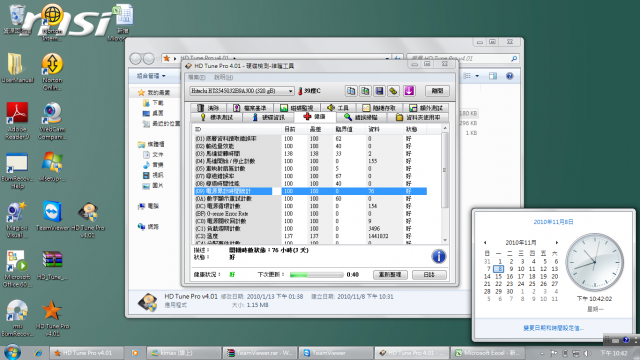Expand the Explorer address bar history dropdown
640x360 pixels.
tap(387, 58)
